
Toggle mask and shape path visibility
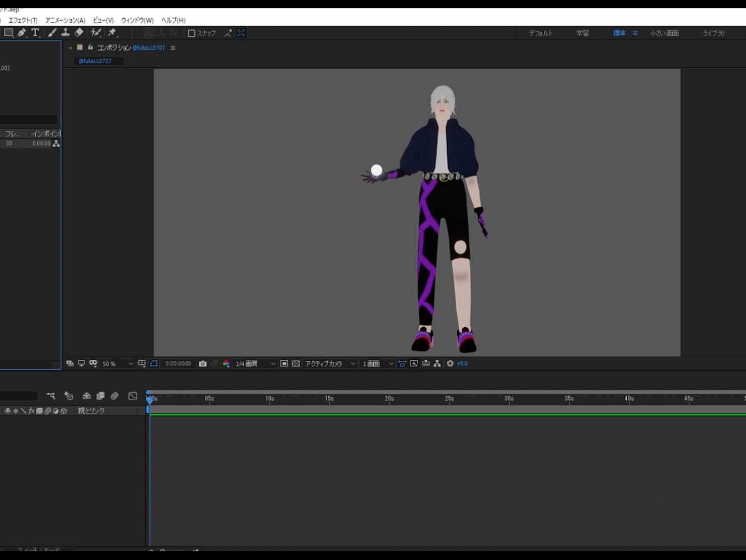point(93,363)
